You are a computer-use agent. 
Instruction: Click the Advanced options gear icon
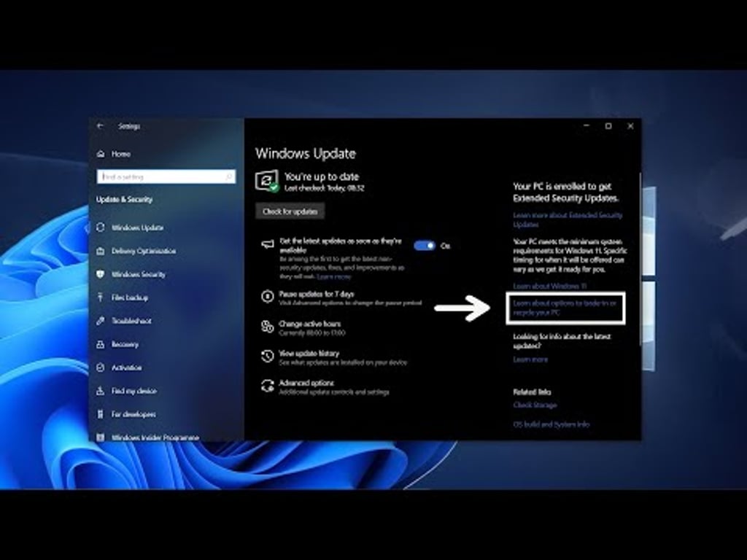pos(267,386)
